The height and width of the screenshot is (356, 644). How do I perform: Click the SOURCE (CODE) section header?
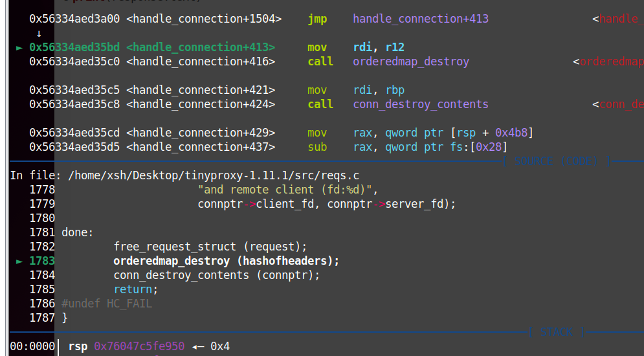point(556,161)
